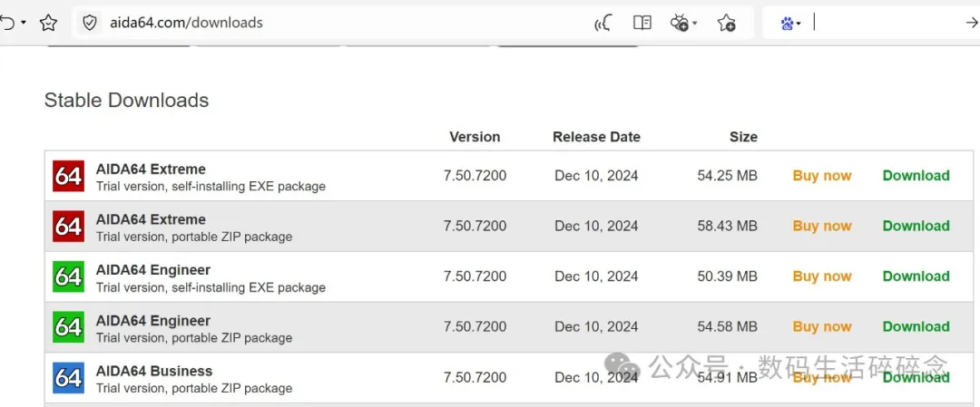980x407 pixels.
Task: Bookmark this page with the star icon
Action: pos(48,23)
